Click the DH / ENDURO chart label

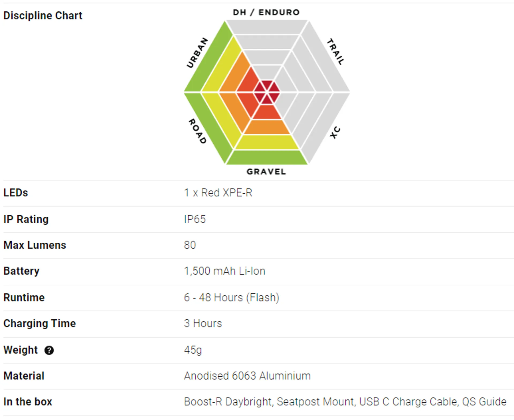point(266,12)
